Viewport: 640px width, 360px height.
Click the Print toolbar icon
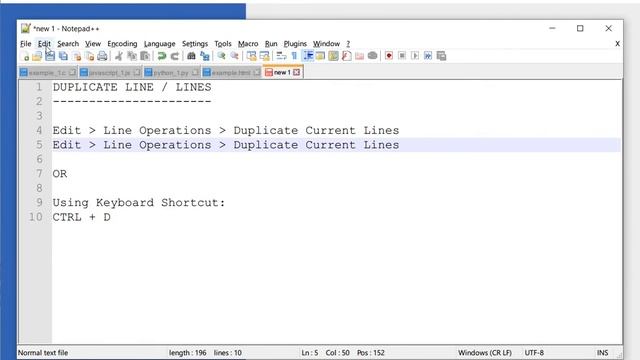point(102,56)
